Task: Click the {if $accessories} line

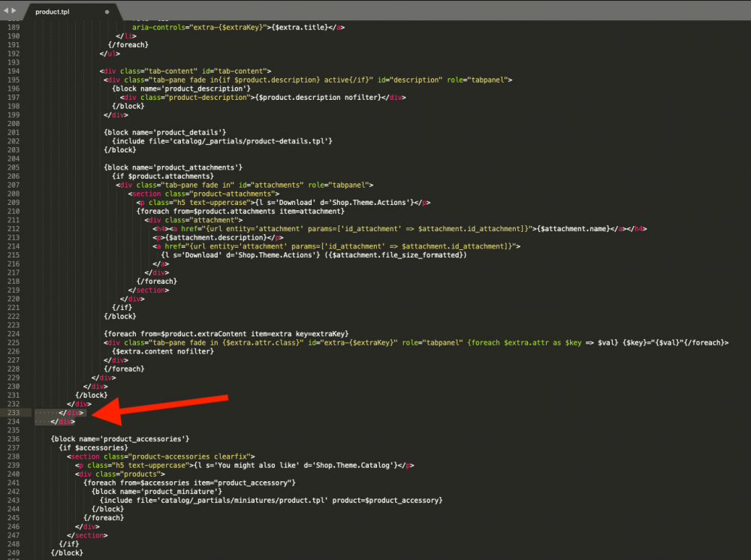Action: coord(93,447)
